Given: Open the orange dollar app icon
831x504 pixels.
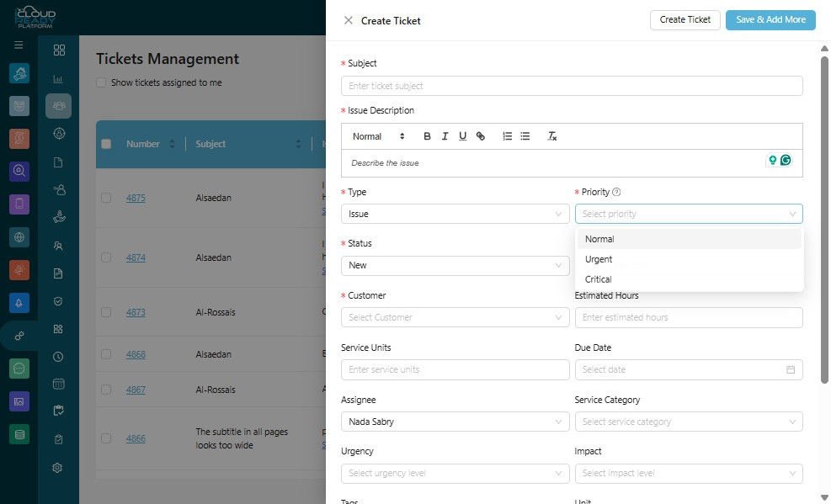Looking at the screenshot, I should pyautogui.click(x=19, y=139).
